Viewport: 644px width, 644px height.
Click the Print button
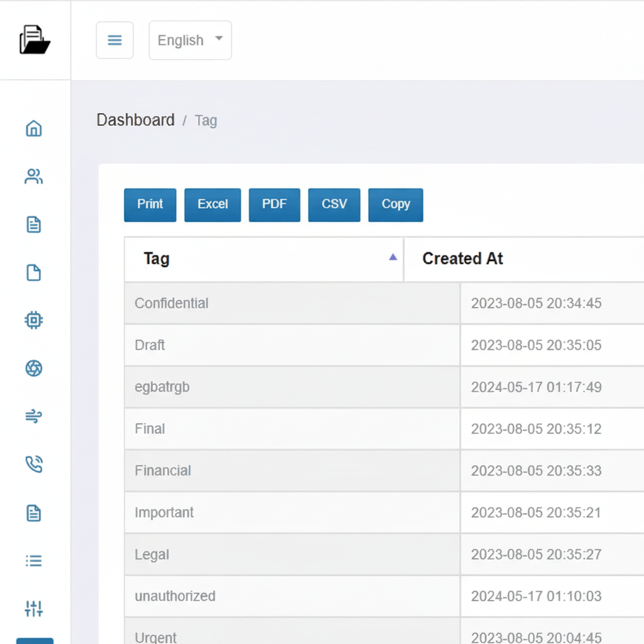150,205
